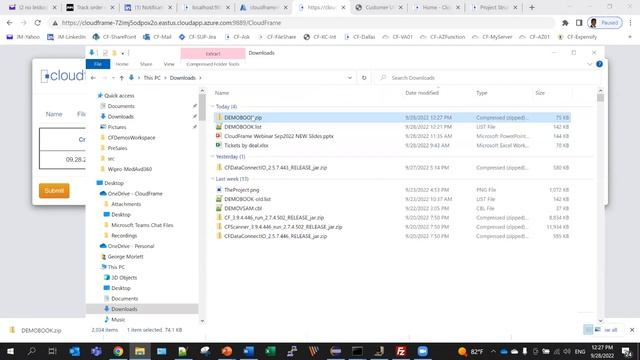Open the Share ribbon tab
Image resolution: width=640 pixels, height=360 pixels.
coord(146,64)
